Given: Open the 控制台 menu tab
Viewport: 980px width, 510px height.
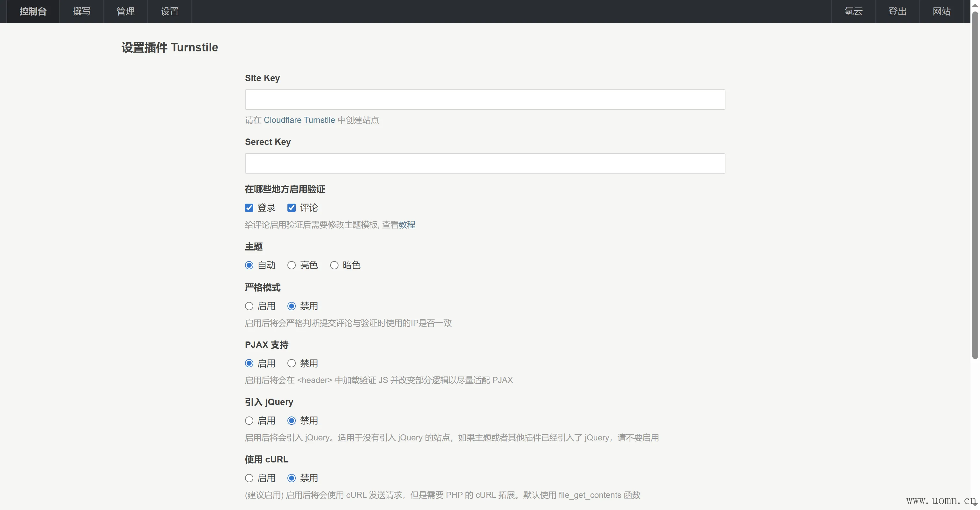Looking at the screenshot, I should coord(33,11).
